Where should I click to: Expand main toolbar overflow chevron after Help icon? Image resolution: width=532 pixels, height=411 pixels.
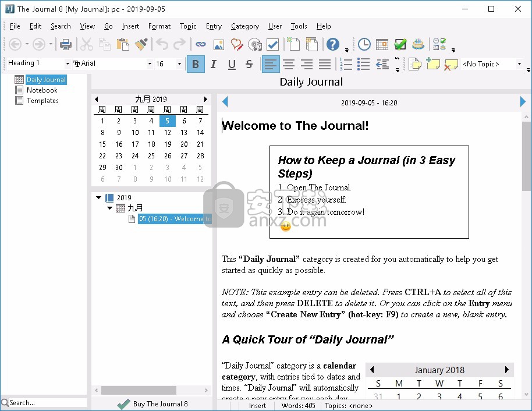pyautogui.click(x=347, y=50)
